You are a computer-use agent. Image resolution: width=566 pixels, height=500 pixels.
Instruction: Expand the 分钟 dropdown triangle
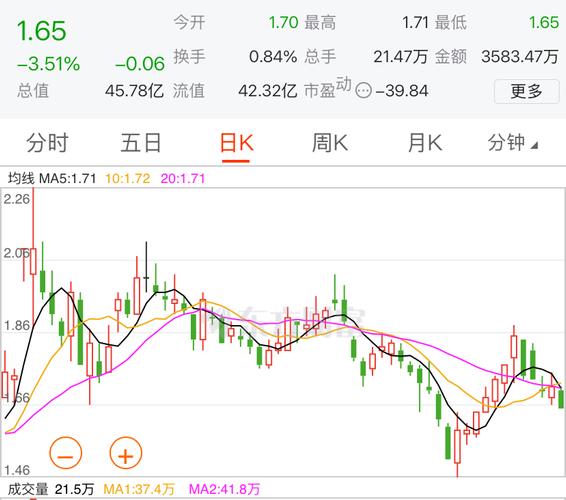tap(534, 145)
